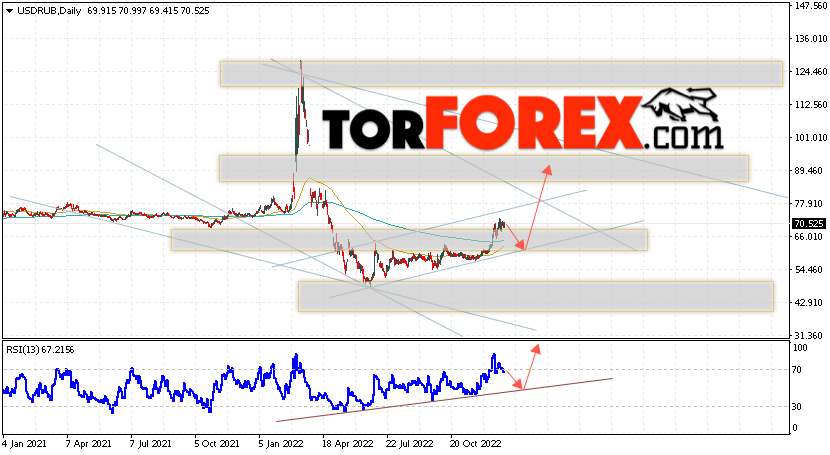830x455 pixels.
Task: Click date label 18 Apr 2022
Action: pos(347,443)
